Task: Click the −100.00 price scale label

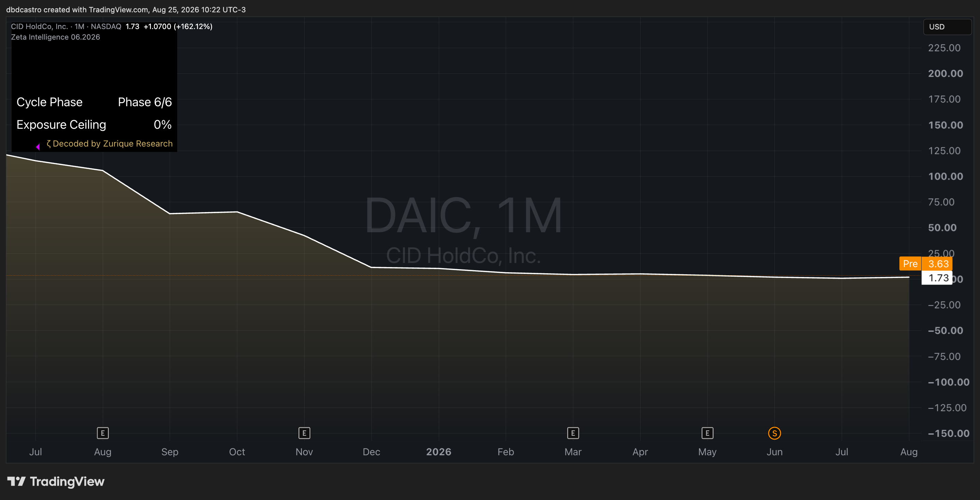Action: click(949, 381)
